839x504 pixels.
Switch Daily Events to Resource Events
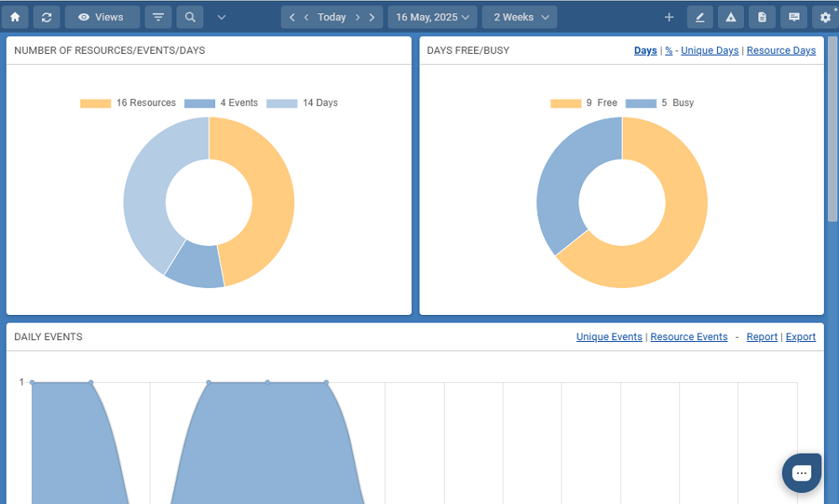(689, 337)
